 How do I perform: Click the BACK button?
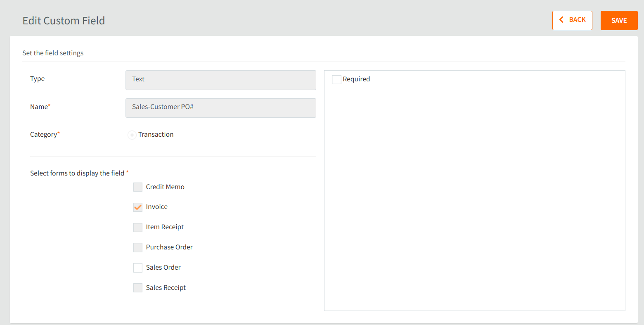[x=572, y=20]
